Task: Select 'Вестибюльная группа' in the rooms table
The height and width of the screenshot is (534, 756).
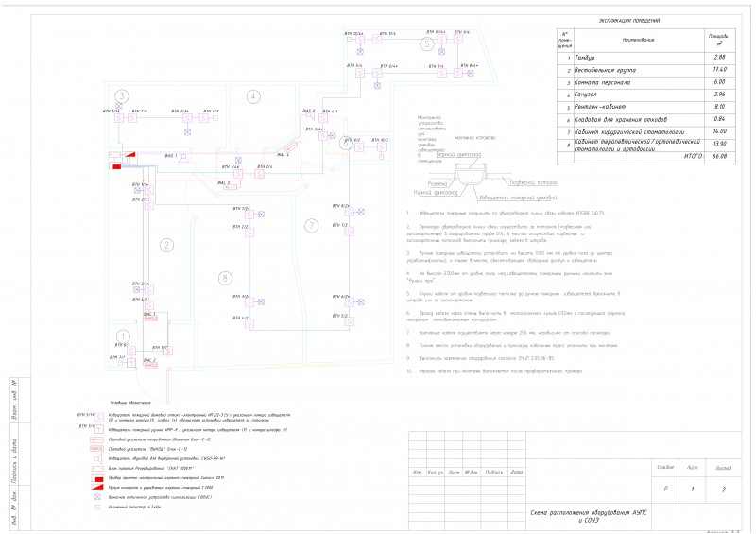Action: pyautogui.click(x=605, y=71)
